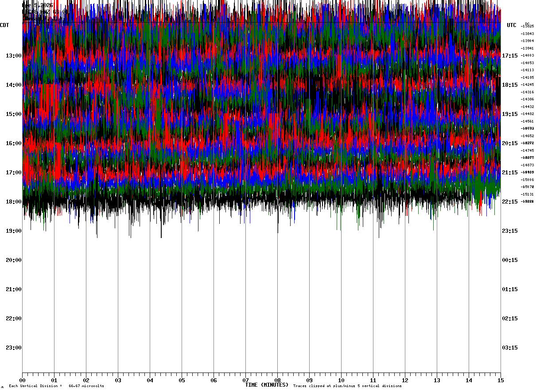This screenshot has height=392, width=536.
Task: Click the 02:15 UTC time label
Action: (x=510, y=319)
